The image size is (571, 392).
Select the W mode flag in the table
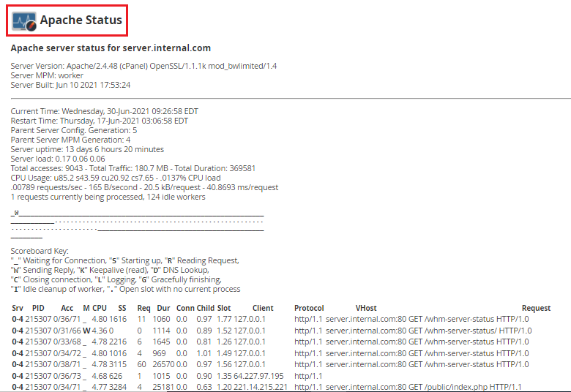point(86,331)
